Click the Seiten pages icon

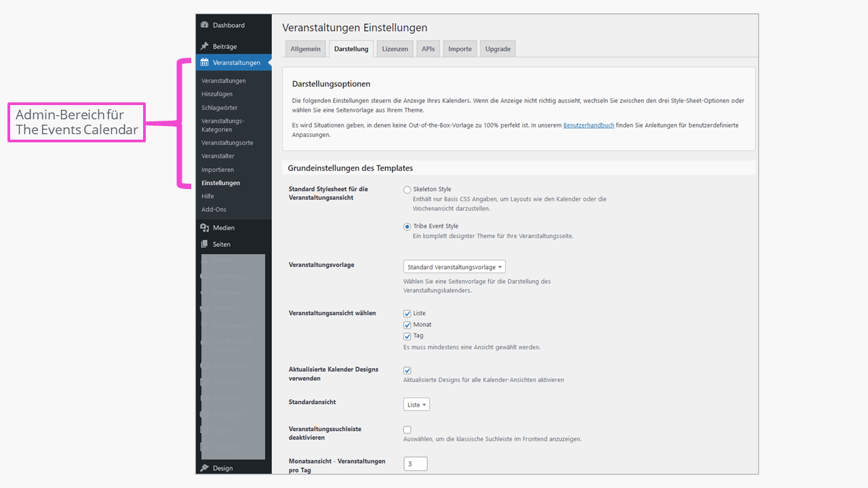tap(204, 244)
